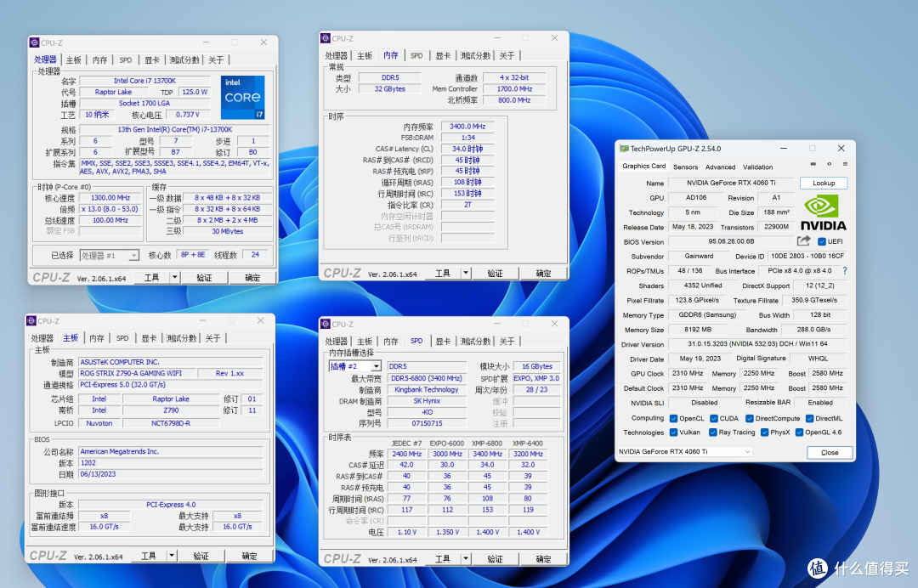Viewport: 918px width, 588px height.
Task: Toggle the Ray Tracing checkbox
Action: click(x=712, y=433)
